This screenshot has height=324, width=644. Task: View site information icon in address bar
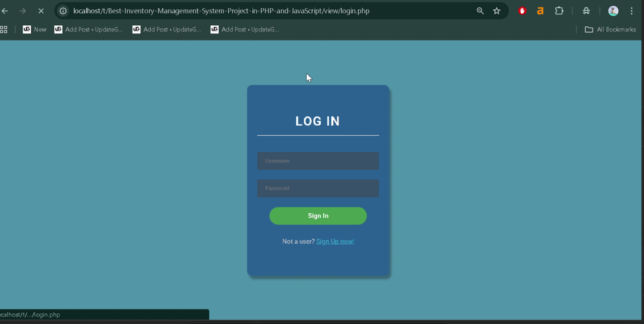pos(63,11)
